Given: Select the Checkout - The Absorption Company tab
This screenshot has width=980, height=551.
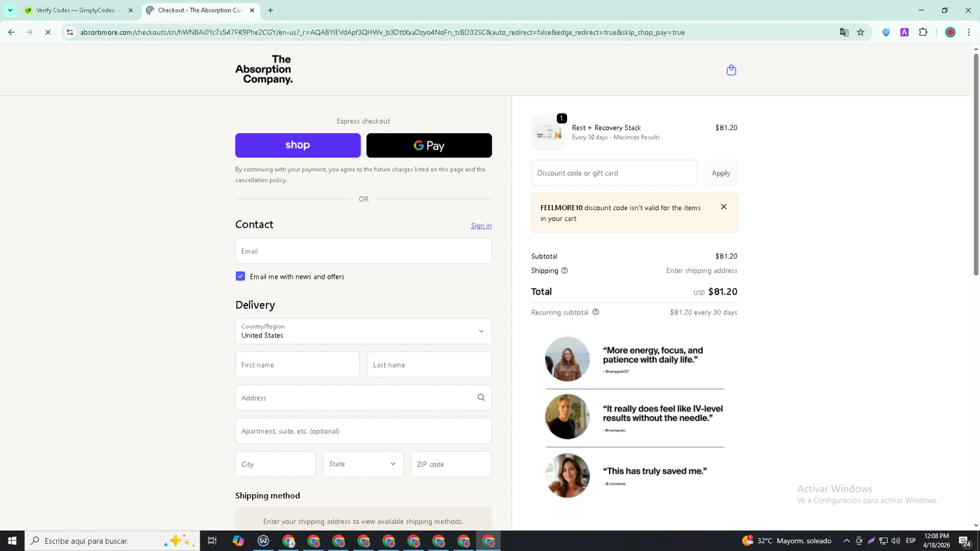Looking at the screenshot, I should pos(199,10).
